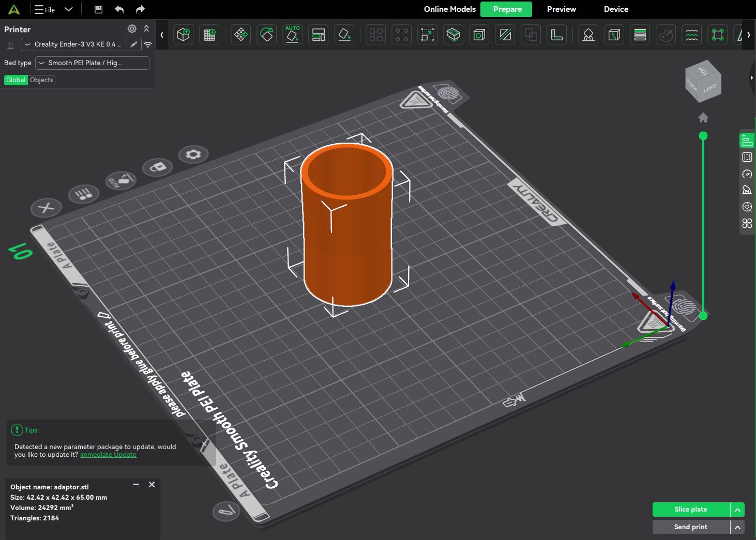This screenshot has height=540, width=756.
Task: Click the Auto orient toolbar icon
Action: coord(293,35)
